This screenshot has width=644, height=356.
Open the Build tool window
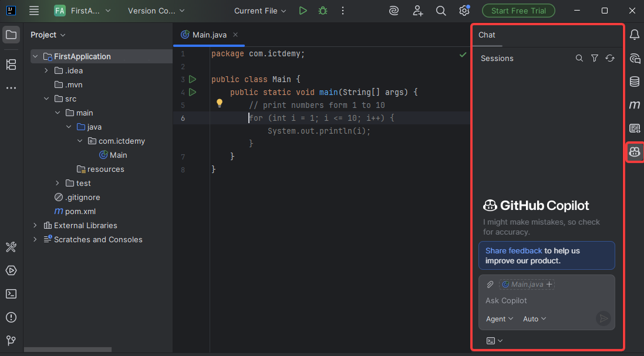click(11, 247)
